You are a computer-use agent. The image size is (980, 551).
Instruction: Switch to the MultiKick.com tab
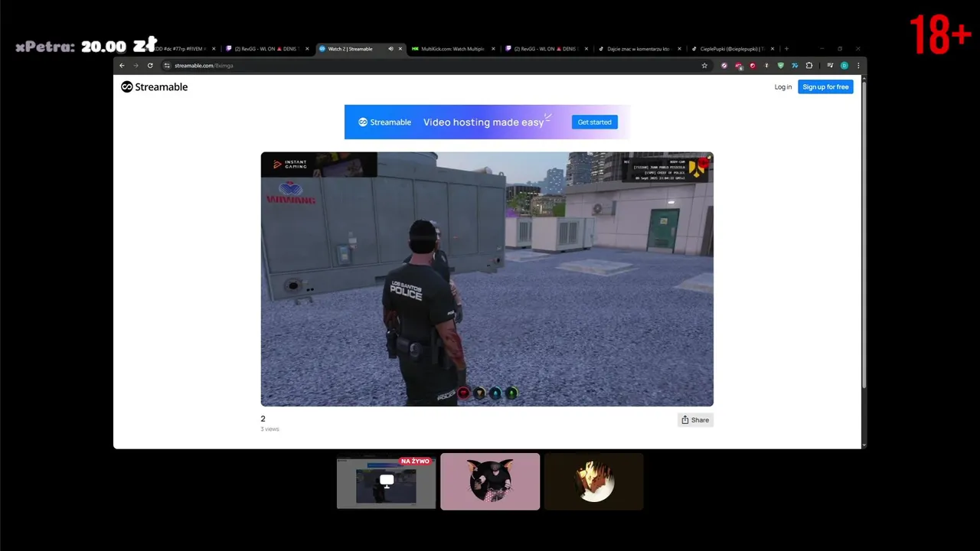coord(453,49)
